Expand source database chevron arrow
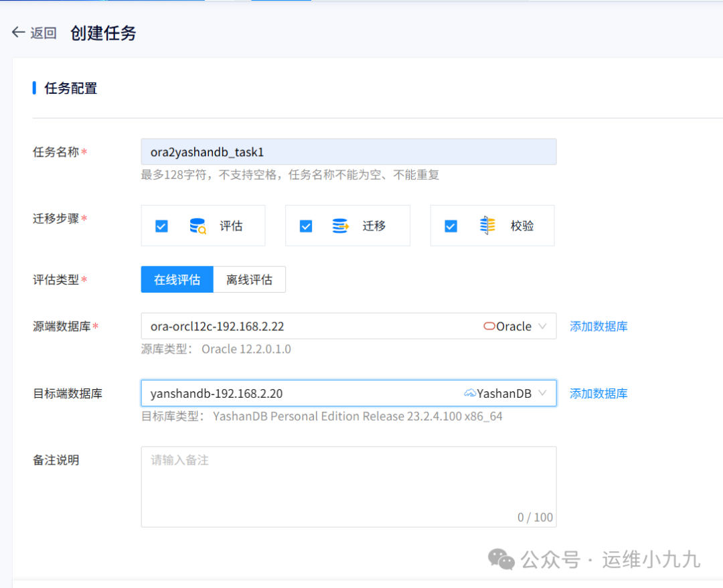723x588 pixels. point(543,326)
